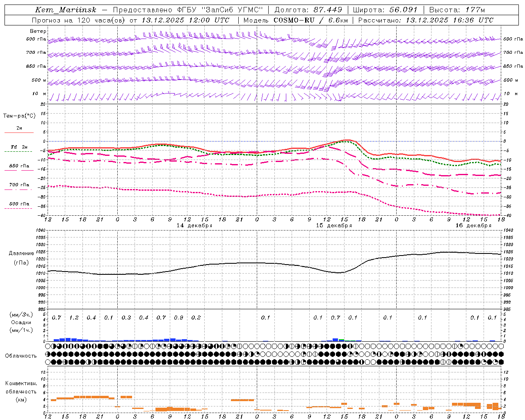Screen dimensions: 525x420
Task: Click the Тем-ра(°C) temperature axis title
Action: [19, 116]
